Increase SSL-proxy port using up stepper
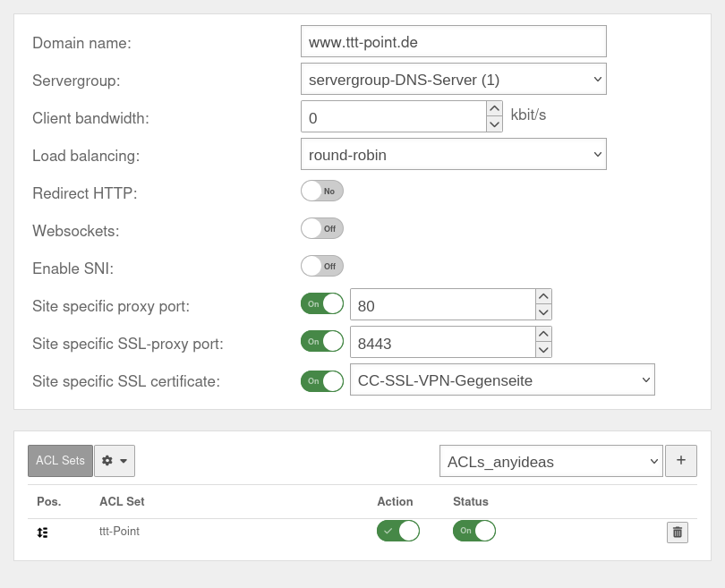This screenshot has height=588, width=725. [x=544, y=334]
